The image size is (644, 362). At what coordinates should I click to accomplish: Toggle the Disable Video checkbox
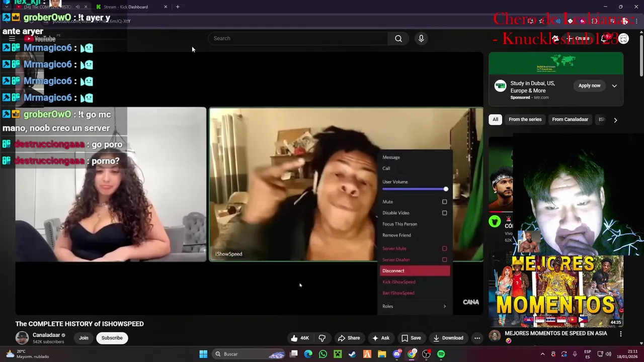(x=444, y=213)
